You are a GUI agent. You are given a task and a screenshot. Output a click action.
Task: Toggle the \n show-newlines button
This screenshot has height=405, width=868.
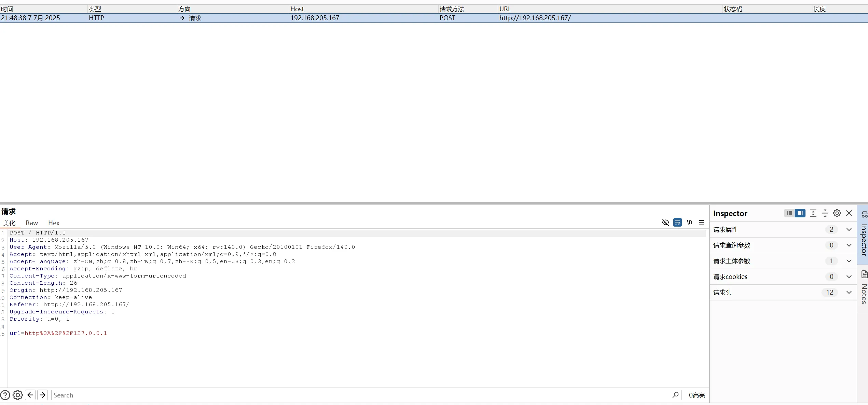click(x=689, y=222)
